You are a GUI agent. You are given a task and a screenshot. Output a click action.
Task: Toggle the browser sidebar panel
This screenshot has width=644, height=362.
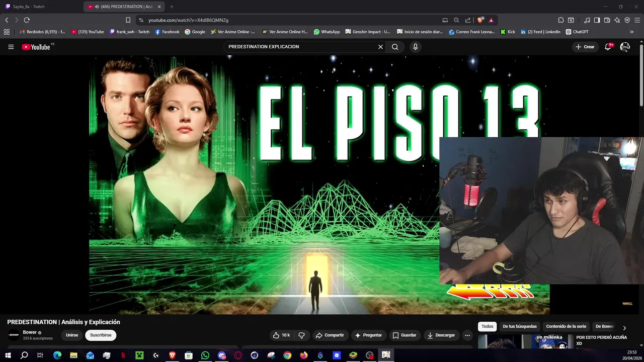tap(597, 20)
